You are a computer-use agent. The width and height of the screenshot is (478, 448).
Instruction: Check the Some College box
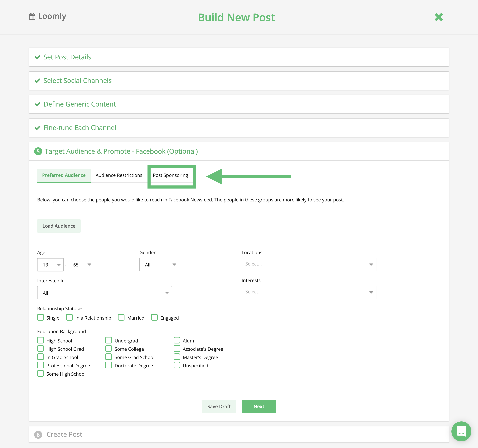coord(108,348)
